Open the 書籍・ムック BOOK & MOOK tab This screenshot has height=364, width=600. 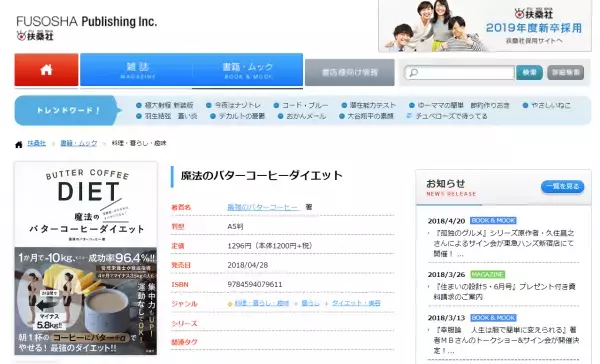click(x=248, y=70)
